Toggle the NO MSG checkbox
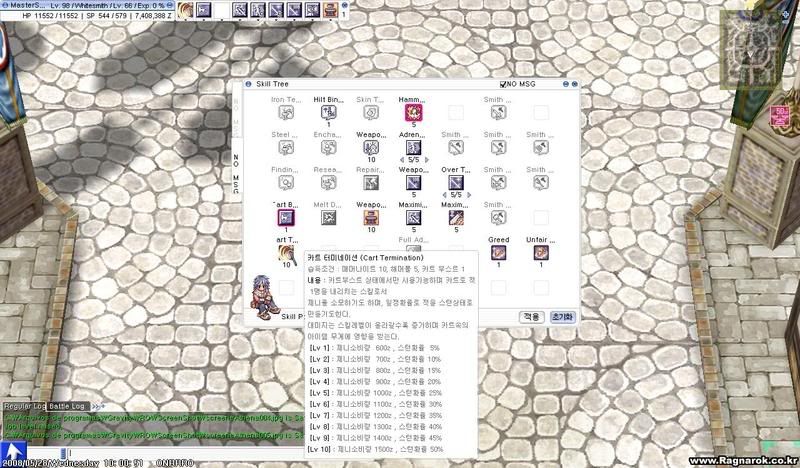Viewport: 800px width, 468px height. 503,84
